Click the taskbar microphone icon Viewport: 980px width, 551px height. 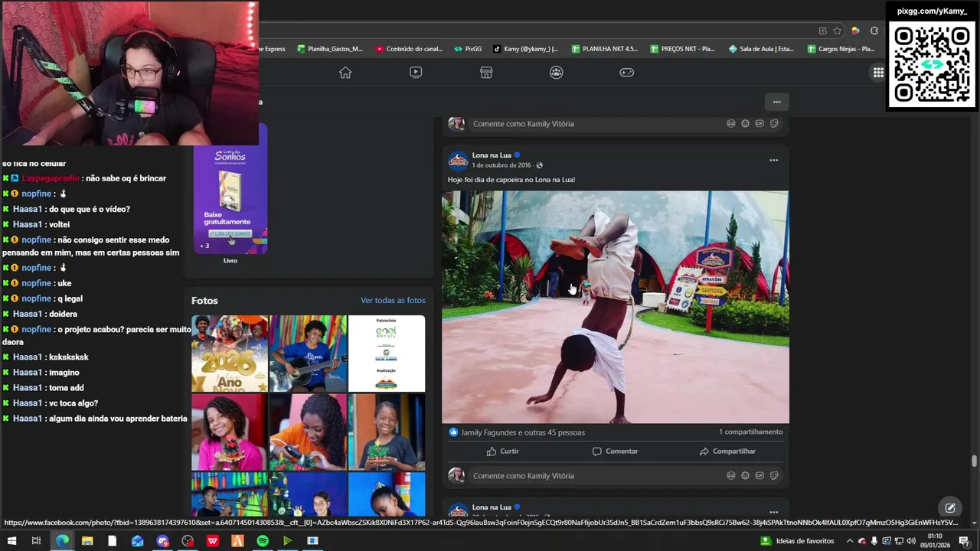tap(874, 541)
